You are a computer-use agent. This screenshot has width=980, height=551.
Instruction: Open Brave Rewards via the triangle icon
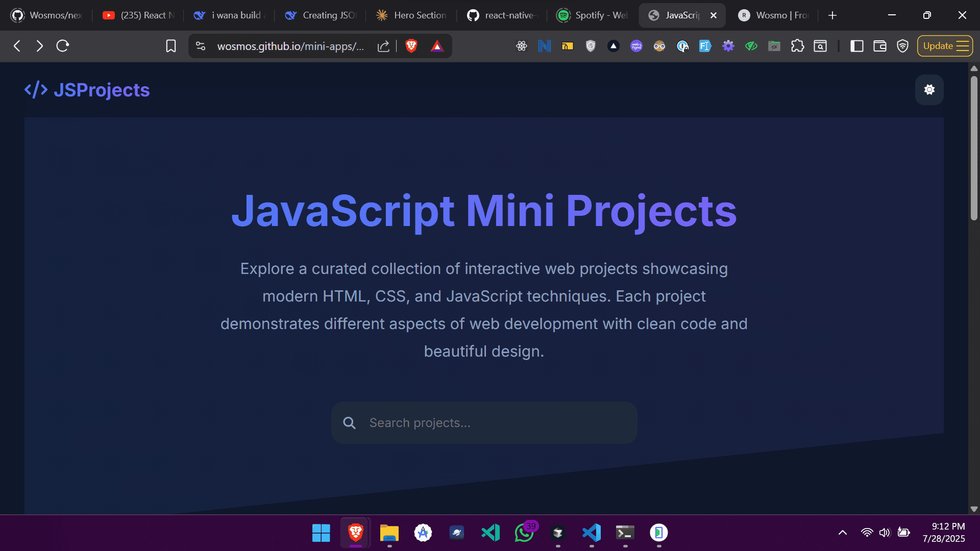[437, 46]
